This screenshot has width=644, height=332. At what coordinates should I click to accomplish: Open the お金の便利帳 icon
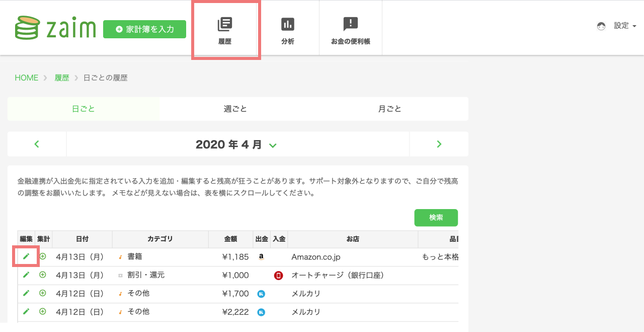[x=350, y=24]
